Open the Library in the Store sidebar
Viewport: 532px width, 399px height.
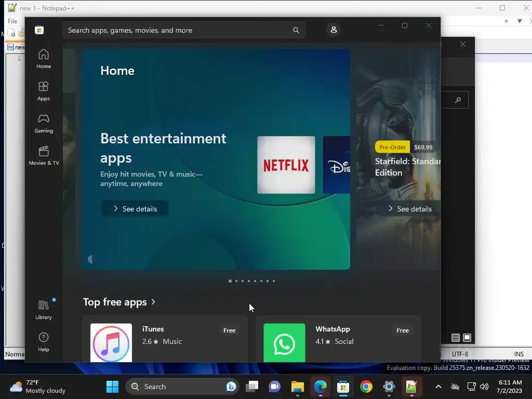pyautogui.click(x=44, y=310)
